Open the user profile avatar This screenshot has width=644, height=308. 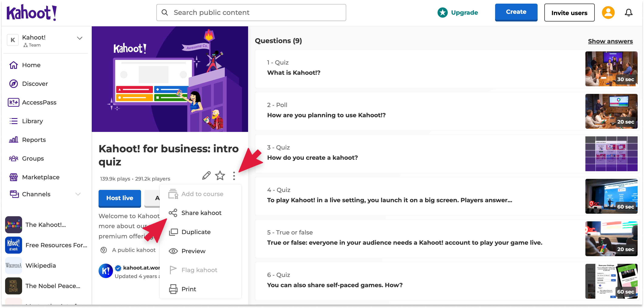[608, 13]
